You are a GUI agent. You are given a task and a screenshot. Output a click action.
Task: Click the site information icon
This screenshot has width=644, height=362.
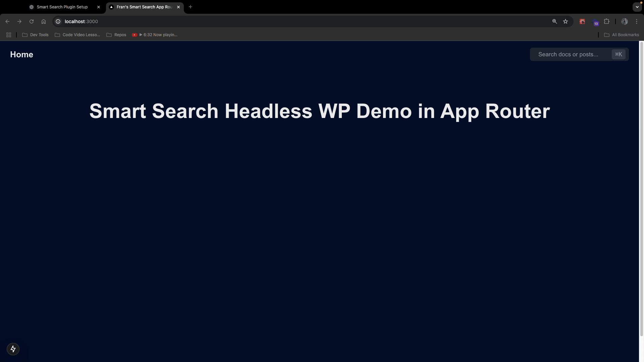58,21
